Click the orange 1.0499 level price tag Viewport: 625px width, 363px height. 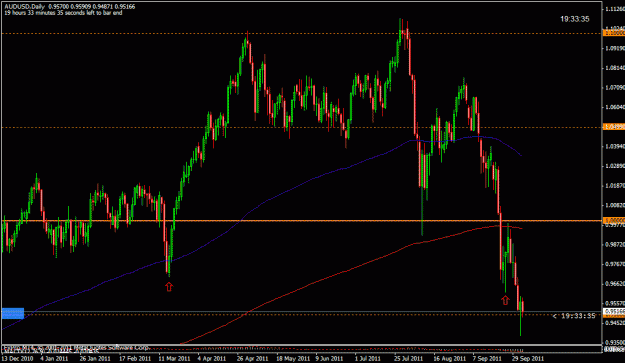click(x=614, y=127)
